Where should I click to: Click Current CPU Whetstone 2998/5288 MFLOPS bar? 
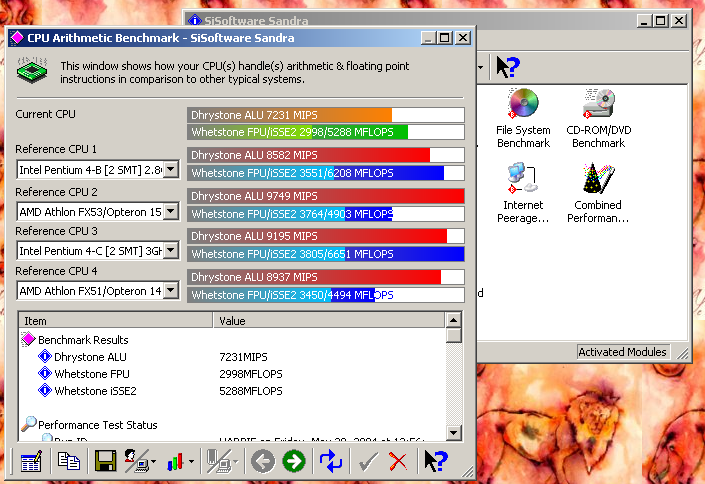(x=326, y=132)
